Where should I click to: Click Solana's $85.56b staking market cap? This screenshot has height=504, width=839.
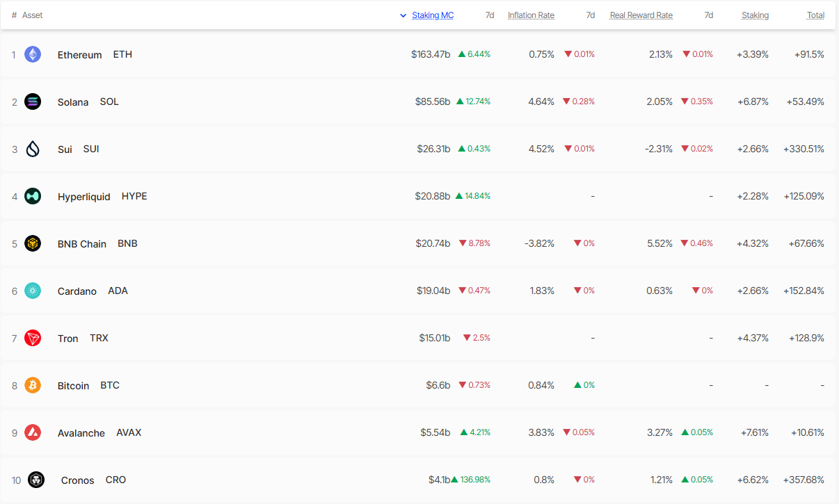click(433, 101)
